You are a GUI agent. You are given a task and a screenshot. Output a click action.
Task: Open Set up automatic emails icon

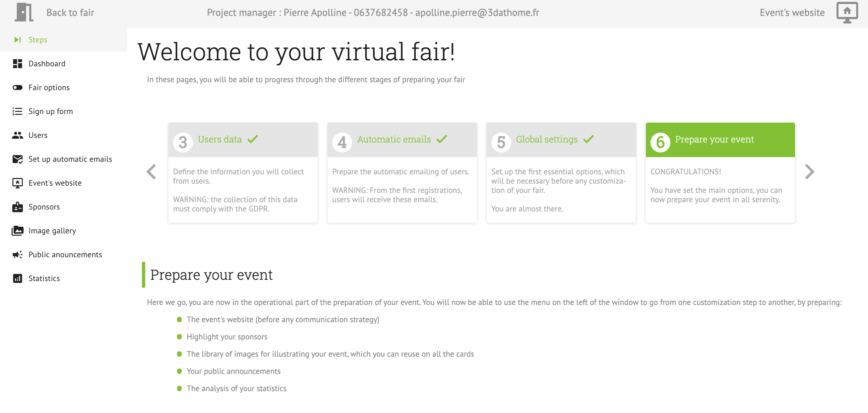[17, 159]
